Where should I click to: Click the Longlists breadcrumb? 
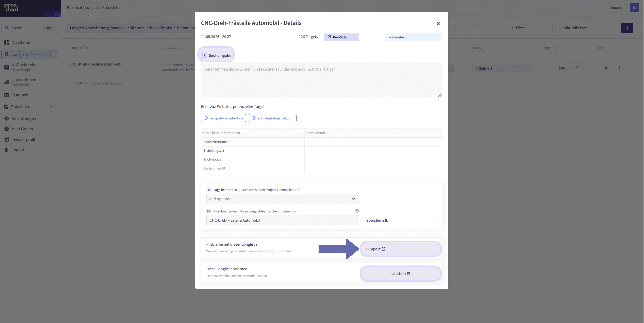point(93,8)
